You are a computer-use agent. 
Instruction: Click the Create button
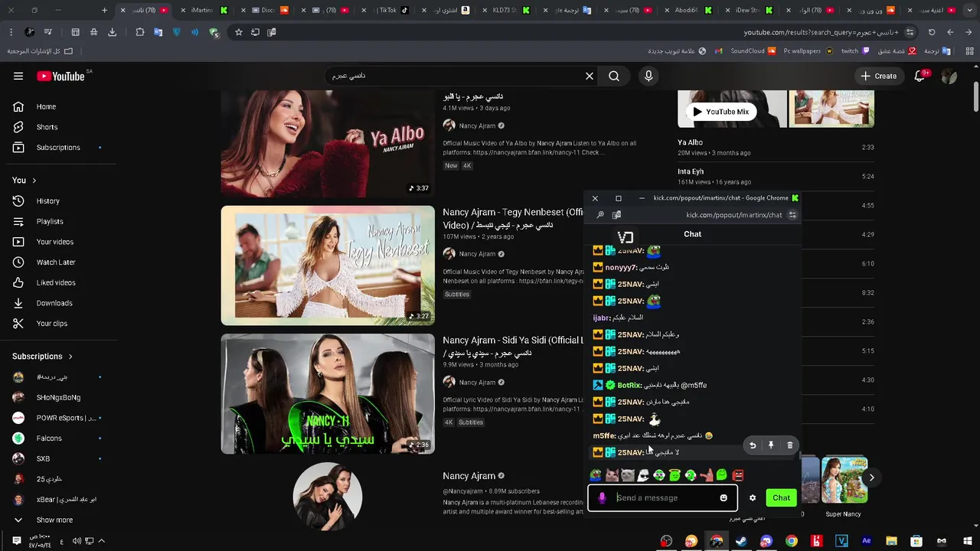(x=878, y=76)
